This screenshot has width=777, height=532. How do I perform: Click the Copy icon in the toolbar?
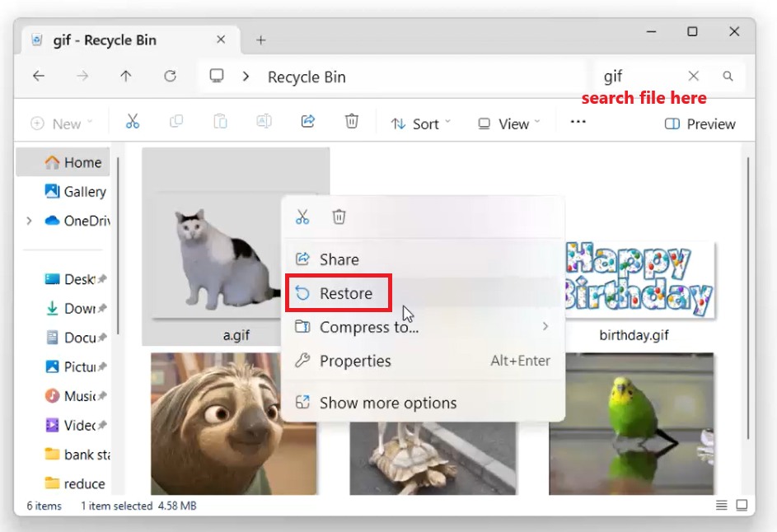pos(176,121)
